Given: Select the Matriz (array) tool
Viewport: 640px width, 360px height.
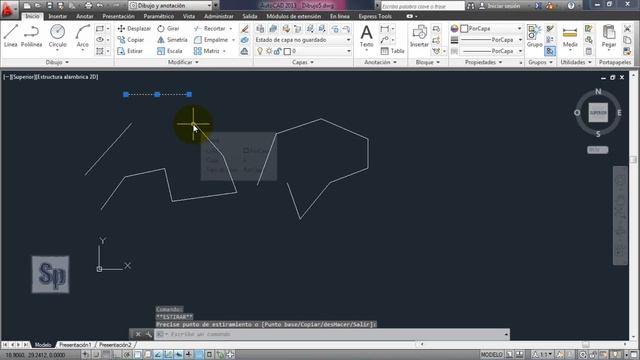Looking at the screenshot, I should [x=207, y=51].
